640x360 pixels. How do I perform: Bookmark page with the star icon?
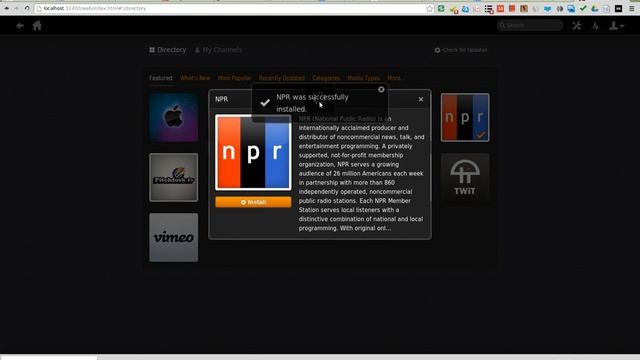(x=429, y=8)
